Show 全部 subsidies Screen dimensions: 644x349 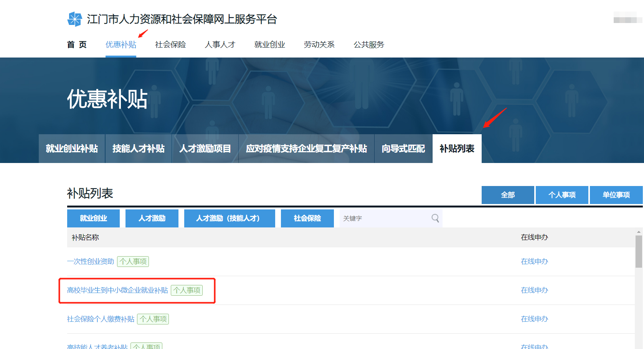507,195
